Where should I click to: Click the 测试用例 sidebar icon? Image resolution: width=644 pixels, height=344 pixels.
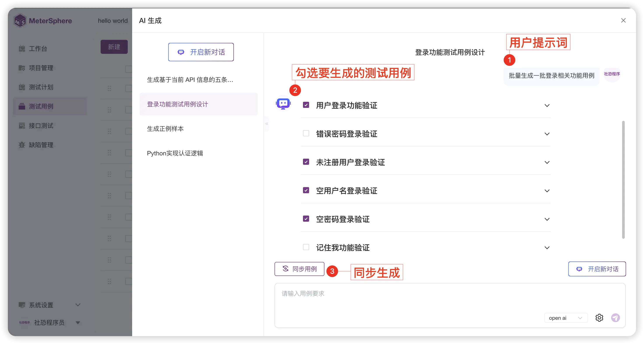tap(22, 106)
